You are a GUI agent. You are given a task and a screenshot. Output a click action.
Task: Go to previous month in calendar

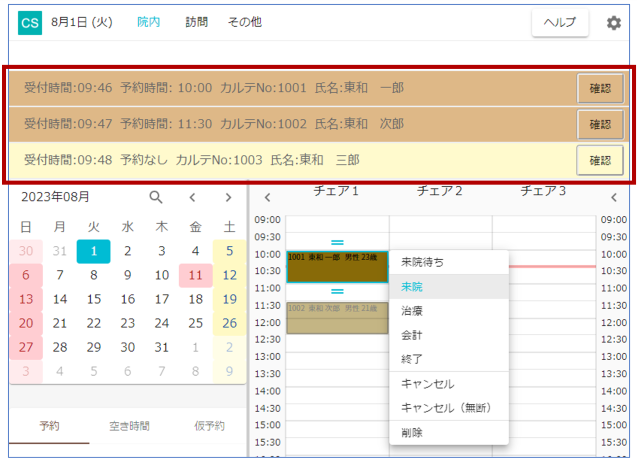(x=192, y=197)
